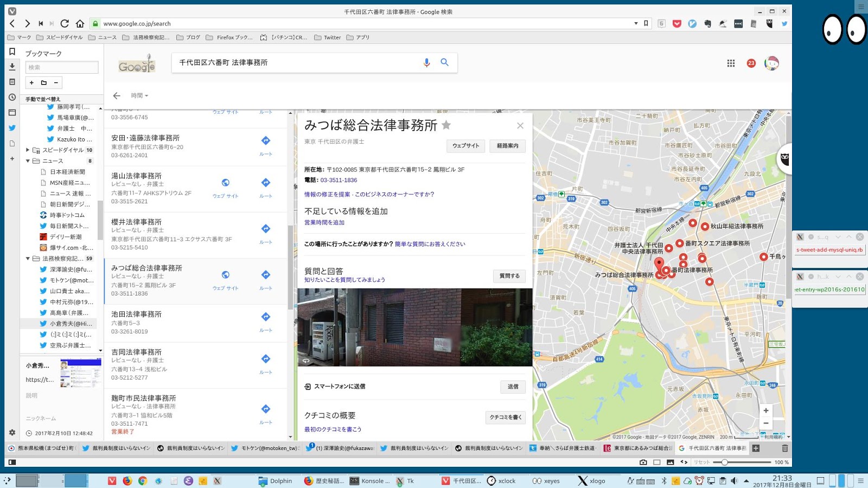This screenshot has height=488, width=868.
Task: Go to the home page icon
Action: point(80,23)
